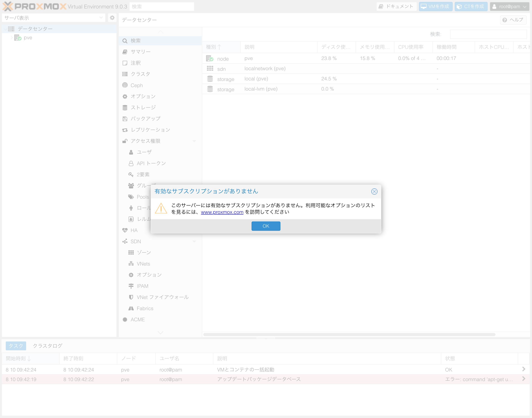Open the サマリー summary menu item
The image size is (532, 418).
(x=160, y=52)
